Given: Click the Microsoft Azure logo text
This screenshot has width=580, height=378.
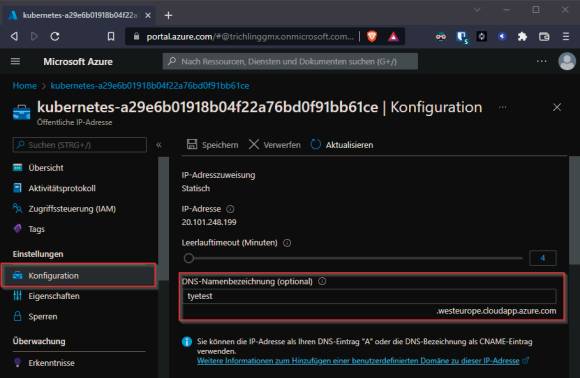Looking at the screenshot, I should coord(78,61).
